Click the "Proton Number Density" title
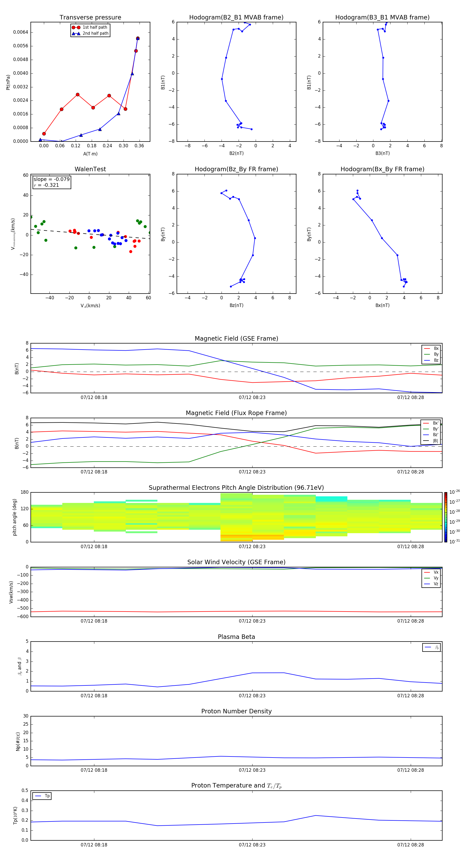The height and width of the screenshot is (868, 473). click(236, 711)
